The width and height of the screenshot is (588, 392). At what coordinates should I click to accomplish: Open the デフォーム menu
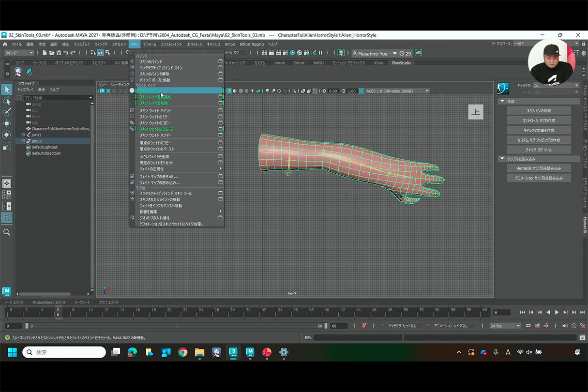pyautogui.click(x=150, y=44)
